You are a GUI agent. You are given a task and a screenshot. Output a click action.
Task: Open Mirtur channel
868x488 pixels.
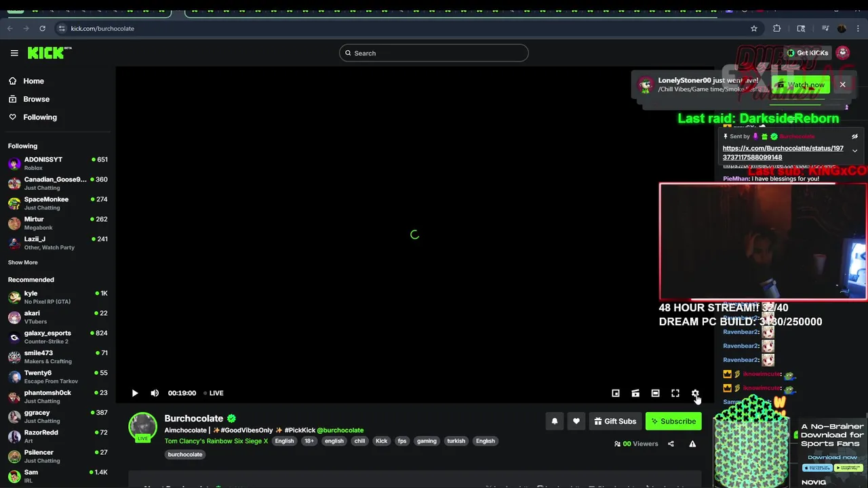(x=58, y=223)
